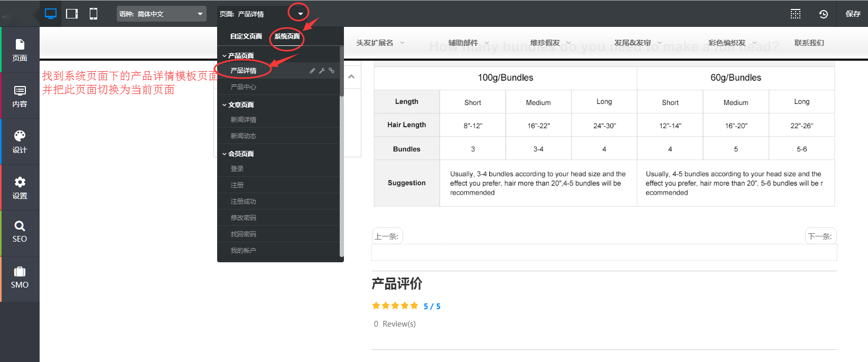
Task: Switch to tablet preview mode
Action: pyautogui.click(x=72, y=14)
